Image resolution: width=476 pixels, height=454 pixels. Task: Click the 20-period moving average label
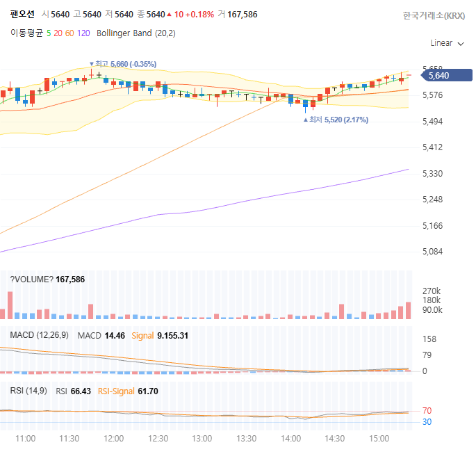click(x=58, y=33)
